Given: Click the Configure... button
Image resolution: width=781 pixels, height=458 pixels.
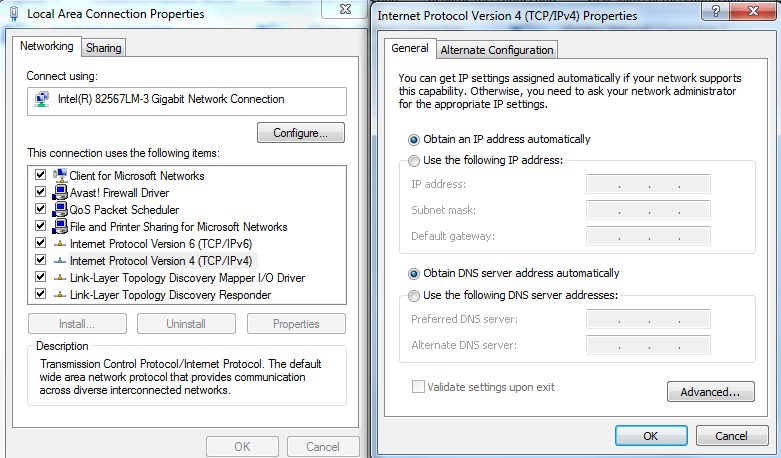Looking at the screenshot, I should [x=300, y=133].
